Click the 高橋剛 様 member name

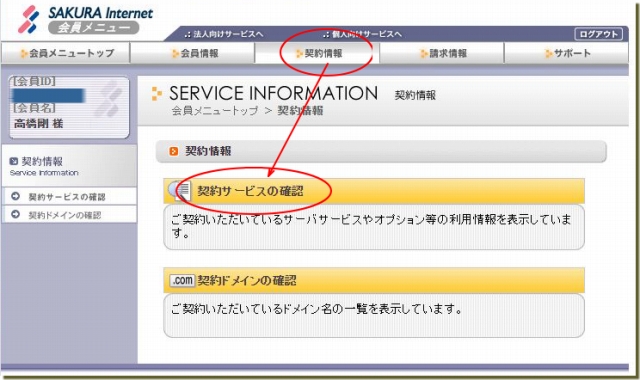point(39,124)
